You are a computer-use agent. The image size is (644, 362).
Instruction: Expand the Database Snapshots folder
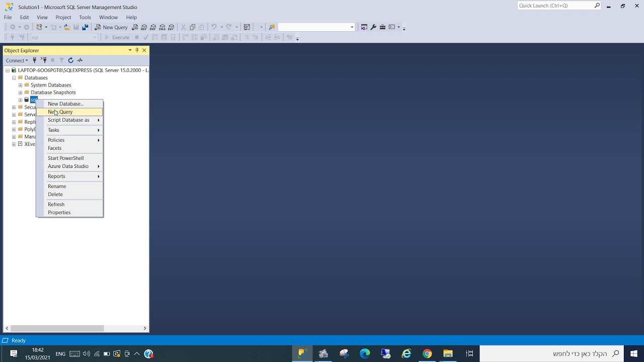pos(20,93)
